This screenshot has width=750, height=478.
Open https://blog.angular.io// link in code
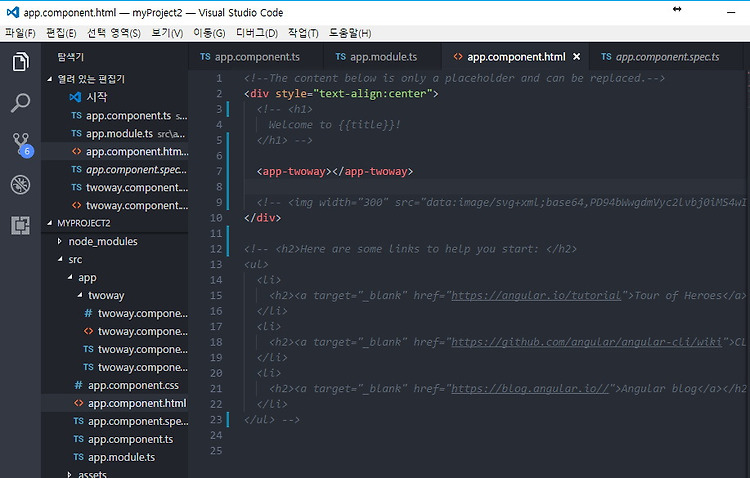pyautogui.click(x=530, y=389)
